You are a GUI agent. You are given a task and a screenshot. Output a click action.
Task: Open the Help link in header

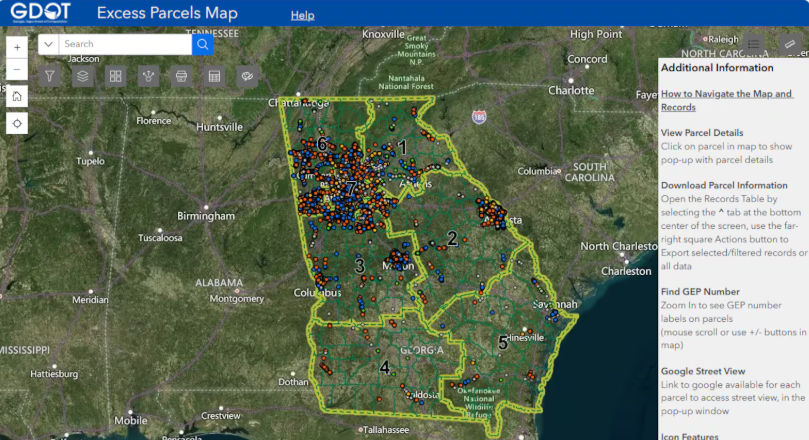[302, 15]
